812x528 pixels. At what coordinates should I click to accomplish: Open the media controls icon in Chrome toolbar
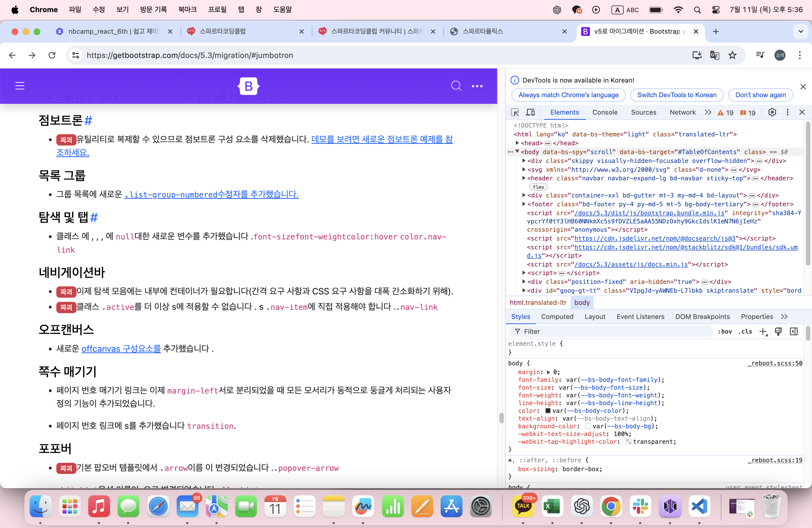[x=760, y=55]
